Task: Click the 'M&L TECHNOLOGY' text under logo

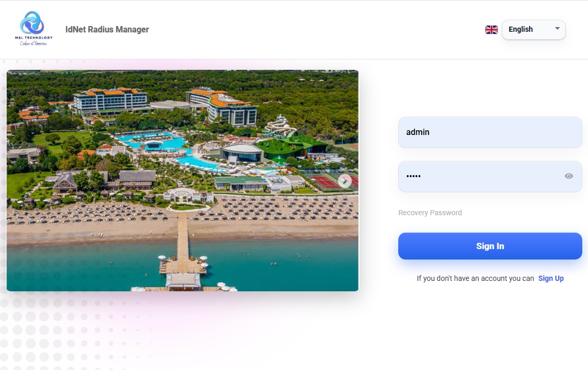Action: pos(34,38)
